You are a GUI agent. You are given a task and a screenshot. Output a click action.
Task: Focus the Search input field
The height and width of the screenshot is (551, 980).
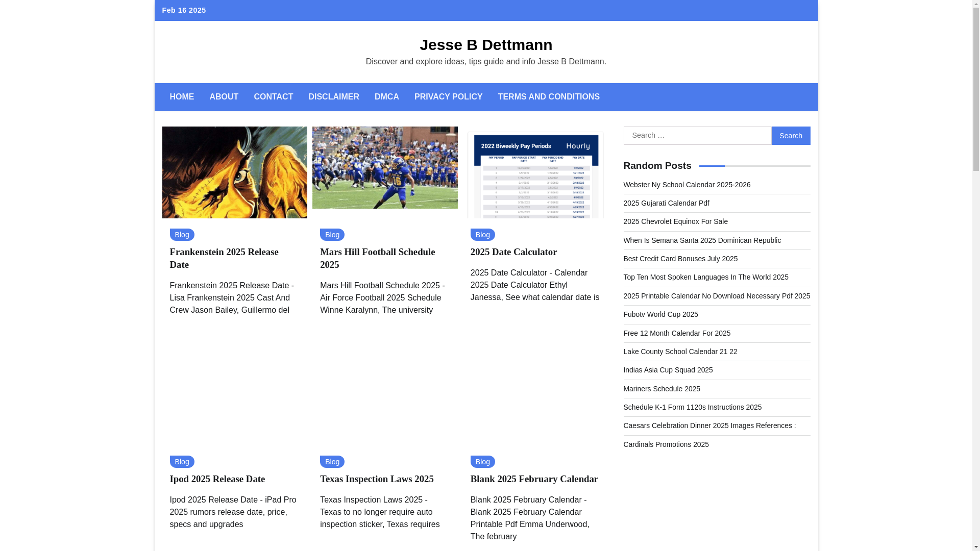697,136
